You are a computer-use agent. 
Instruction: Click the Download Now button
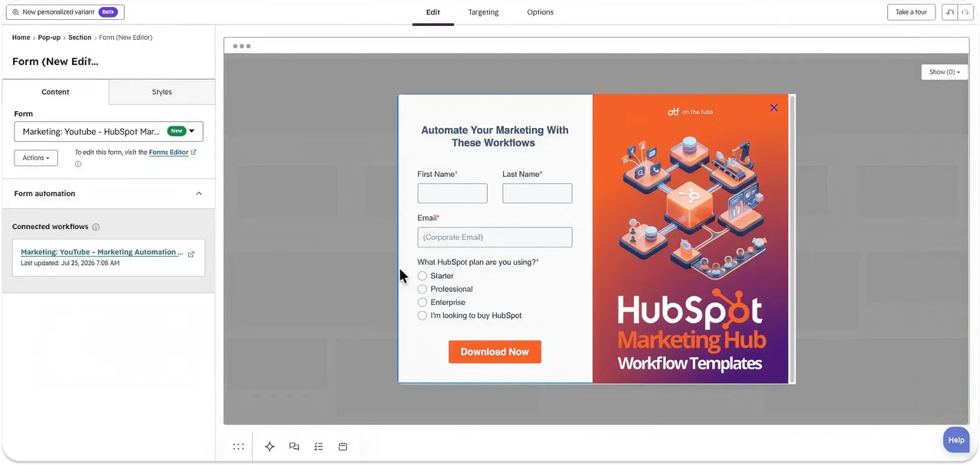pyautogui.click(x=495, y=352)
